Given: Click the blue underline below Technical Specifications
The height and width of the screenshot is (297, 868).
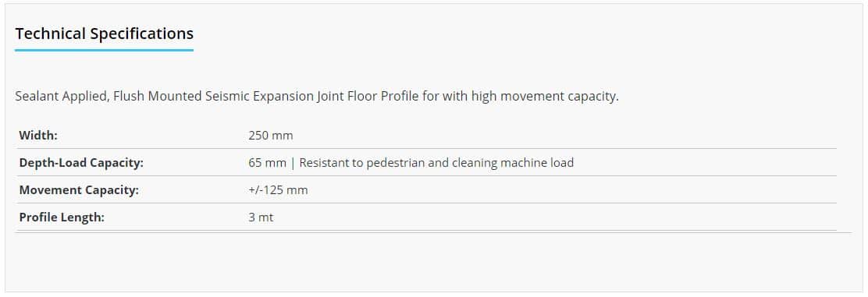Looking at the screenshot, I should click(x=104, y=51).
